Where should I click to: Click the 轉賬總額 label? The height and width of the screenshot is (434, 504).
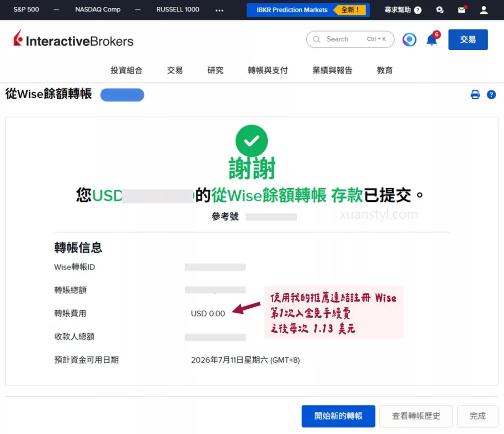[x=70, y=290]
